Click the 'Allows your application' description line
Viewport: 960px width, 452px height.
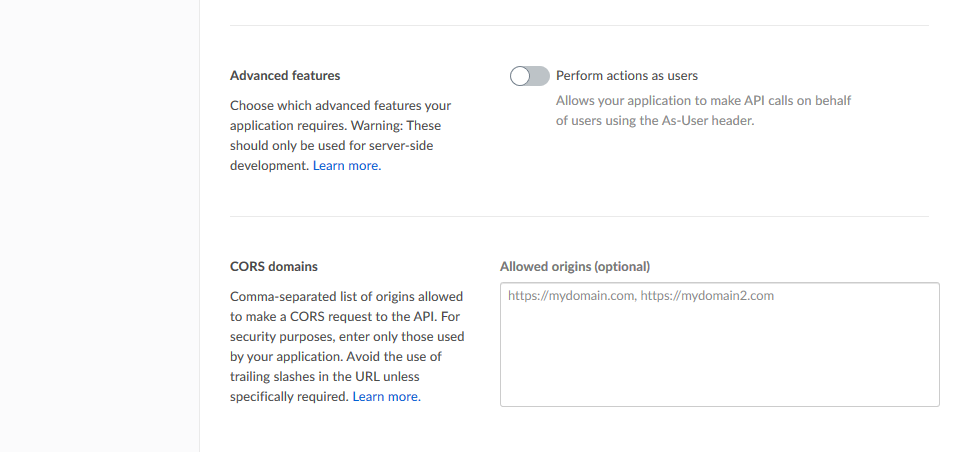click(702, 101)
